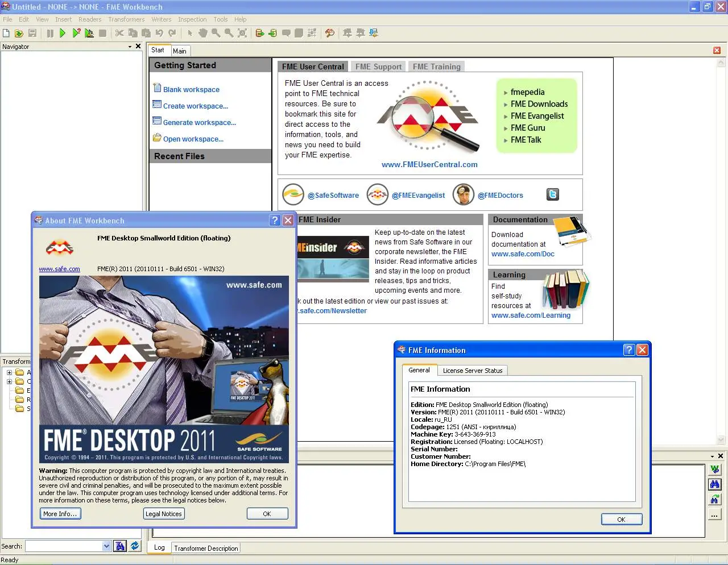This screenshot has width=728, height=565.
Task: Click the Open workspace toolbar icon
Action: [19, 33]
